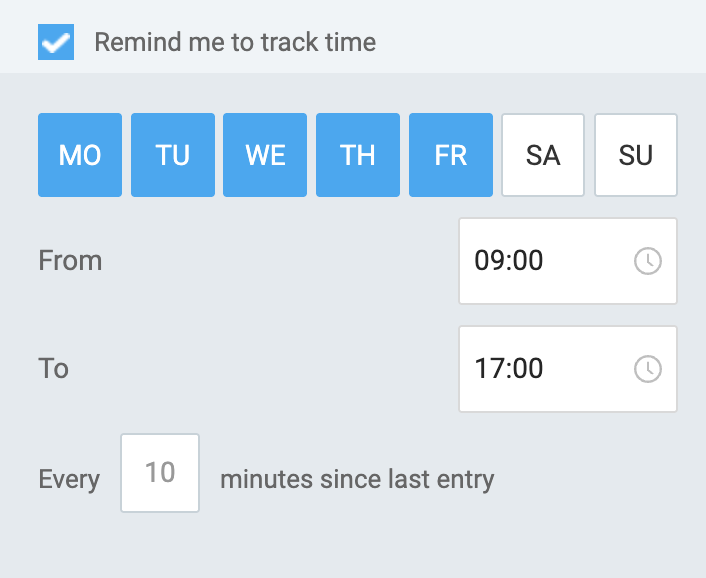Open the clock picker for From time

click(648, 261)
